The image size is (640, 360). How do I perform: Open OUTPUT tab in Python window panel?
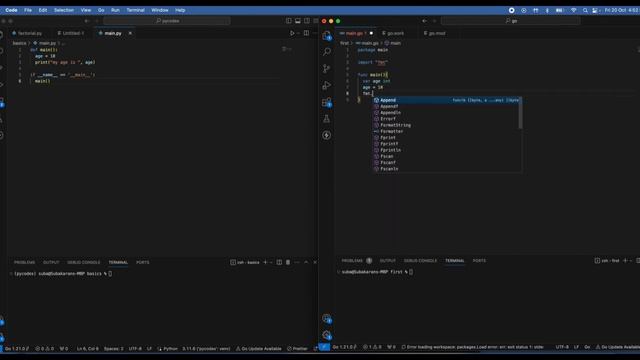pos(51,262)
